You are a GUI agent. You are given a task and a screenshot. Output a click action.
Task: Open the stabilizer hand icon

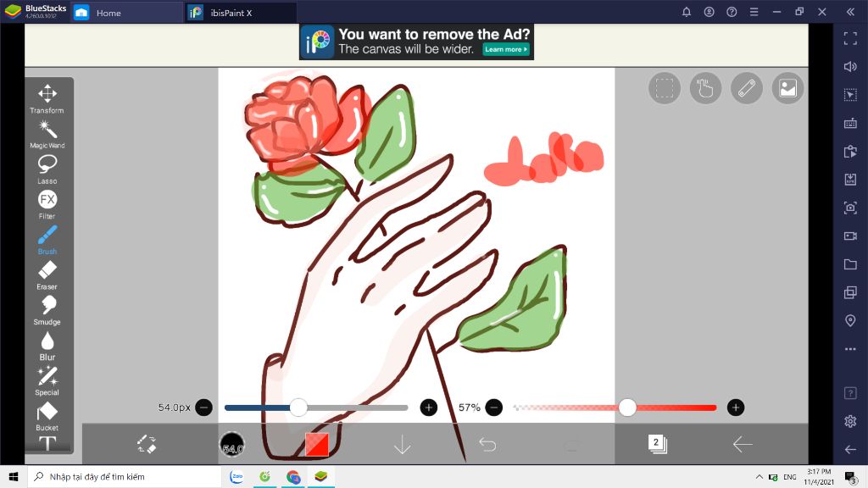[x=705, y=88]
